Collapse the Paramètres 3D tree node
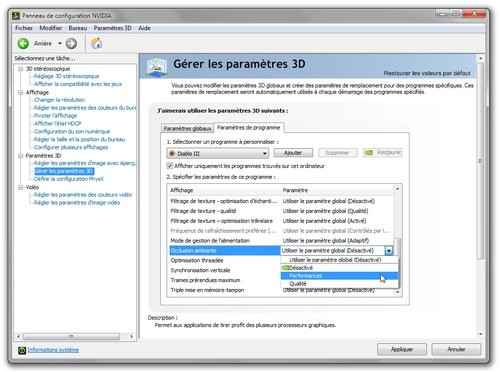 pos(20,156)
